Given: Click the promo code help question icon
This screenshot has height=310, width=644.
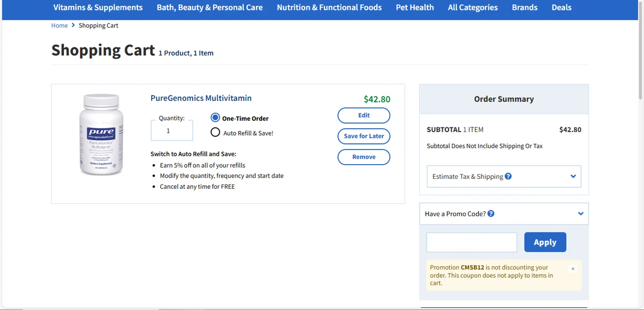Looking at the screenshot, I should [491, 214].
